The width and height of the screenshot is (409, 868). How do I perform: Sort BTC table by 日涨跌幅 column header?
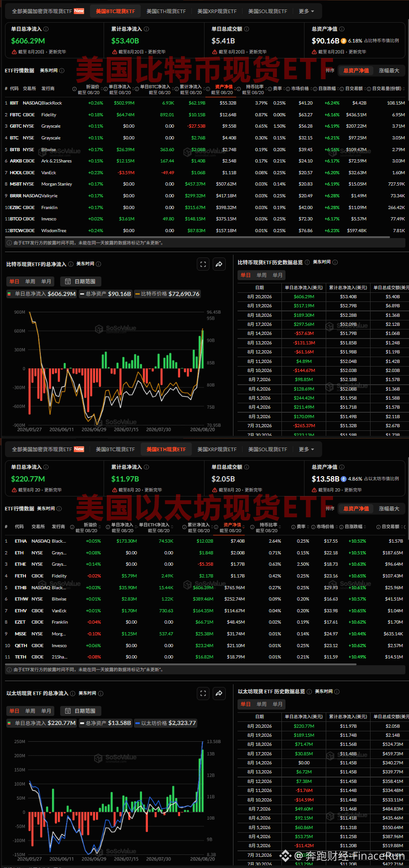point(327,89)
